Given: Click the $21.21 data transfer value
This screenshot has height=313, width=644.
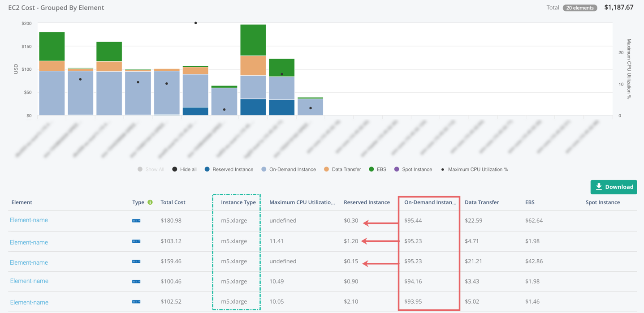Looking at the screenshot, I should (473, 261).
